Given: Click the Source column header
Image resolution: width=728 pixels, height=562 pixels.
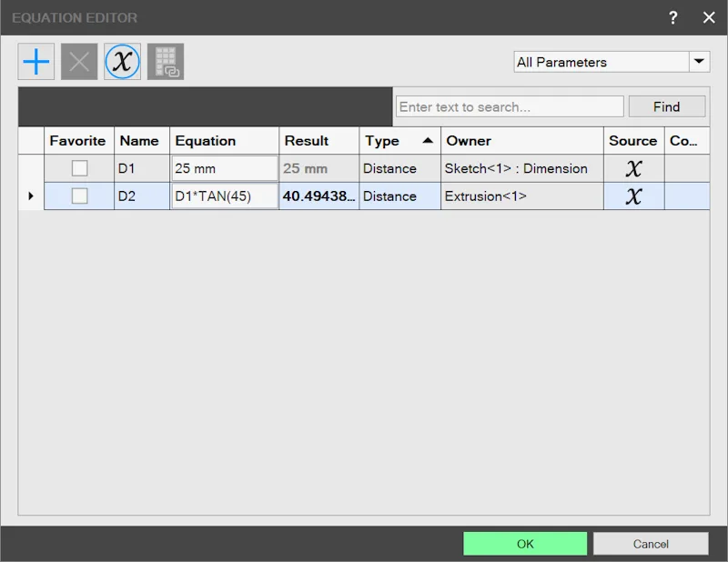Looking at the screenshot, I should 633,141.
